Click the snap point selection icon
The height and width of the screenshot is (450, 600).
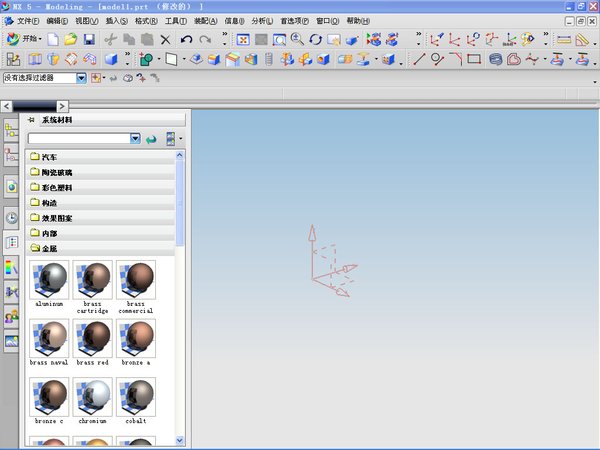pos(96,78)
